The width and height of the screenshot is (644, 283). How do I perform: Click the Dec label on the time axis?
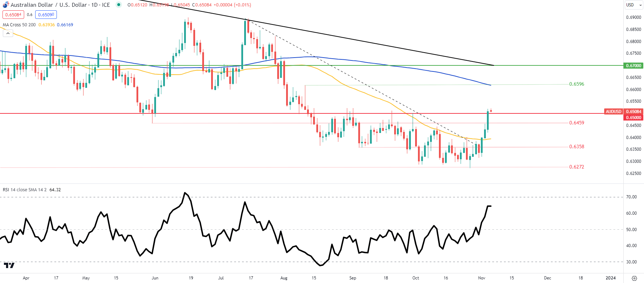coord(548,278)
